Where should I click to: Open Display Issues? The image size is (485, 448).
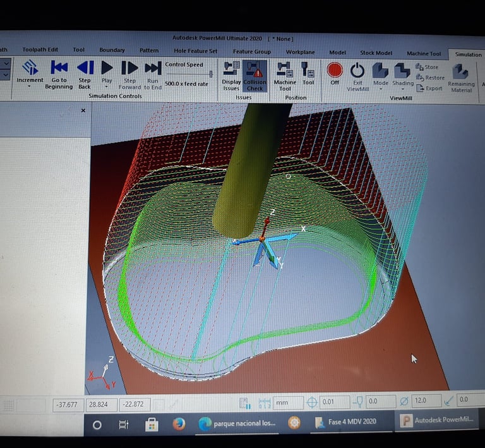231,76
